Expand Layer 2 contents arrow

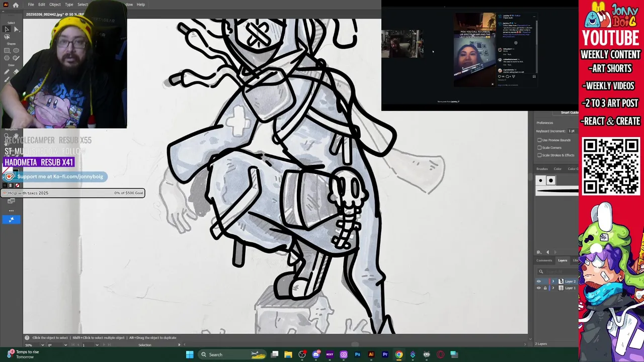553,282
